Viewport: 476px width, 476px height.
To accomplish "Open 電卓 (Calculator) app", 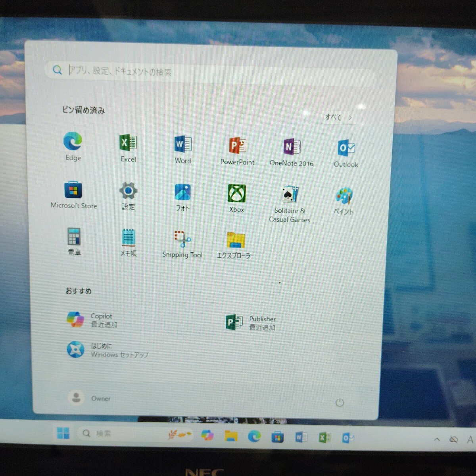I will 74,241.
